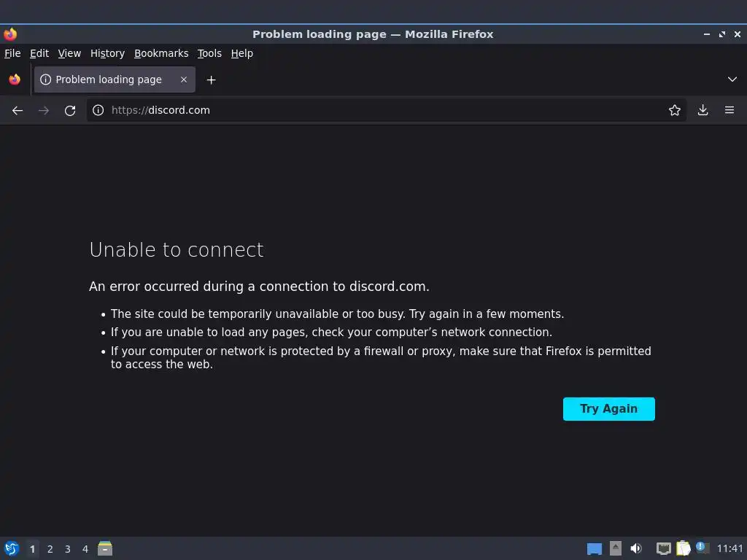Screen dimensions: 747x560
Task: Click the check your network connection bullet
Action: click(332, 332)
